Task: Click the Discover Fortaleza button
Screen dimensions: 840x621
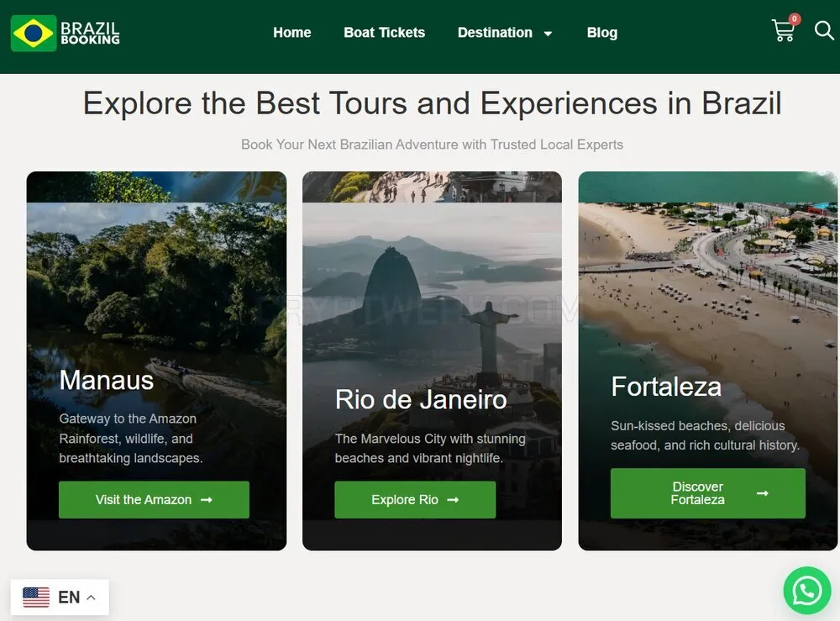Action: tap(707, 493)
